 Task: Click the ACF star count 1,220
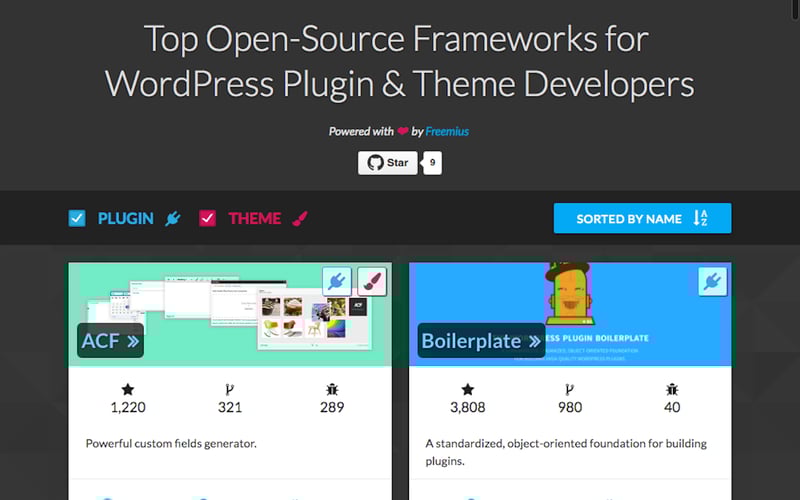click(x=128, y=407)
